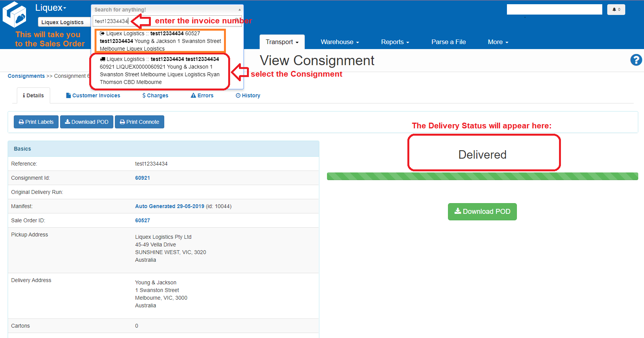This screenshot has height=338, width=644.
Task: Open the notifications bell button
Action: 616,10
